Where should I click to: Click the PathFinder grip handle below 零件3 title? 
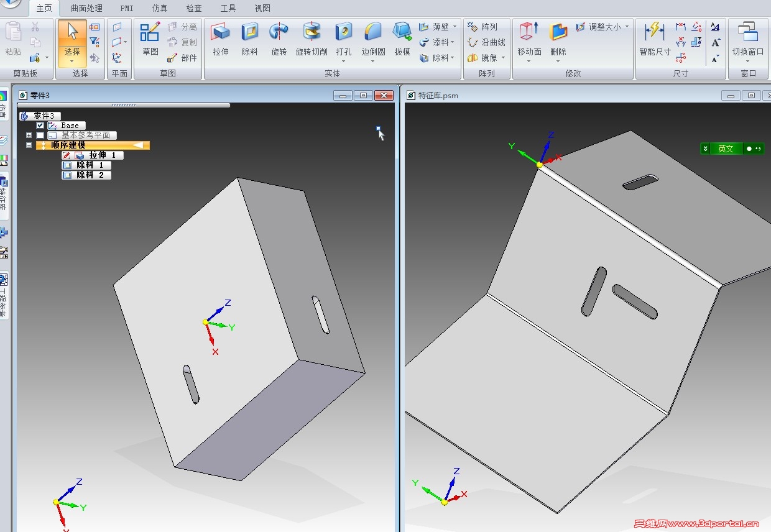[124, 105]
